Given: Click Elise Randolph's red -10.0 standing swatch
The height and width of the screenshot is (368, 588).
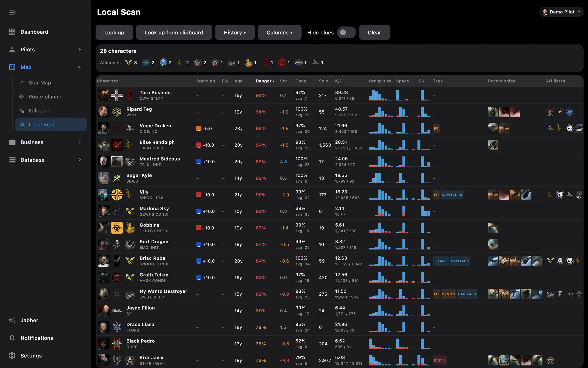Looking at the screenshot, I should (x=199, y=145).
